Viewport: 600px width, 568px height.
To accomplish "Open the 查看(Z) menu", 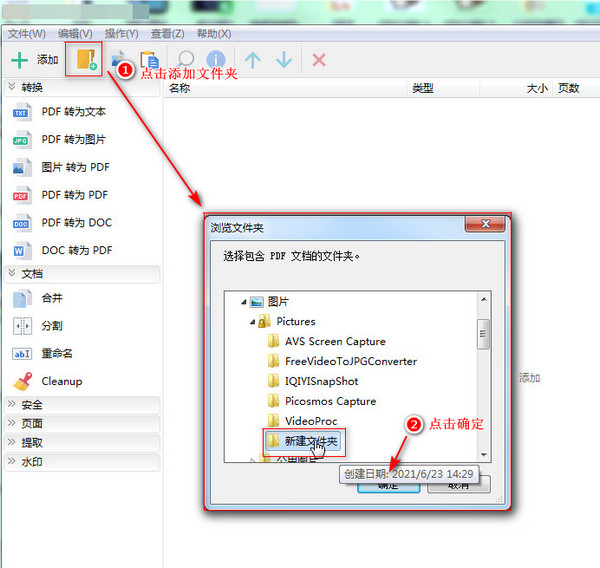I will pos(167,34).
